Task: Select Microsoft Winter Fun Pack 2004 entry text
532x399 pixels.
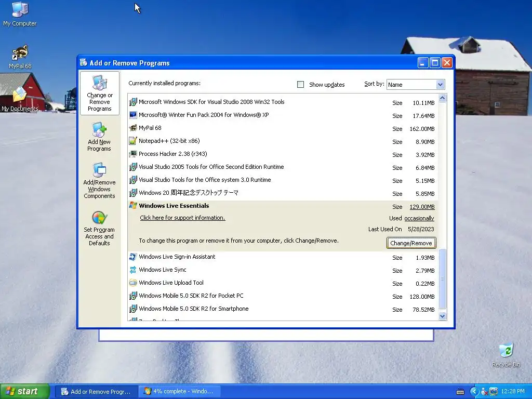Action: (204, 115)
